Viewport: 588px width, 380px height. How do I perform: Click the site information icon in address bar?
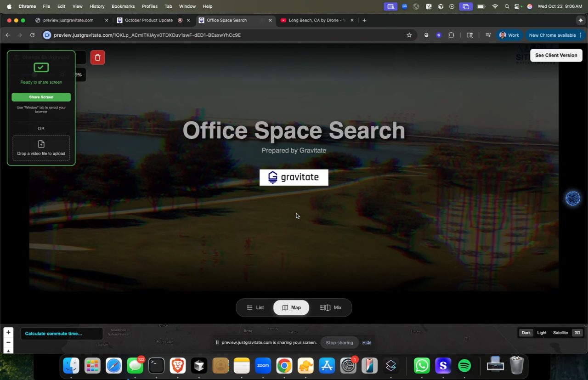pyautogui.click(x=47, y=35)
